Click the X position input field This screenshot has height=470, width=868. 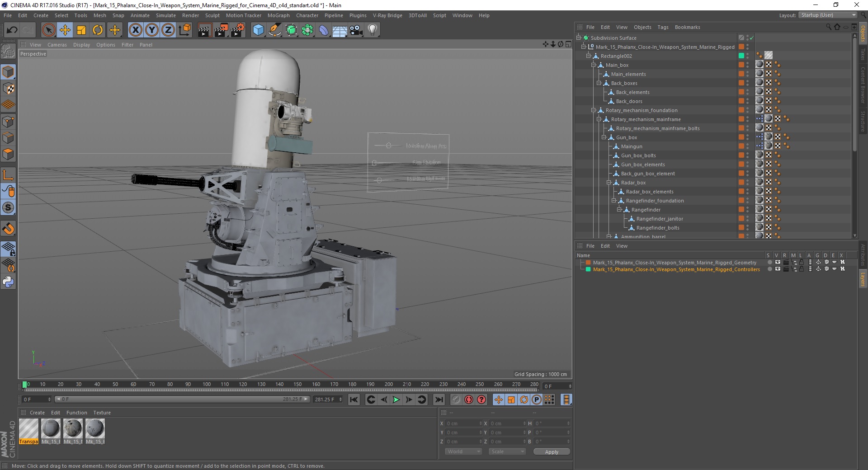point(463,423)
